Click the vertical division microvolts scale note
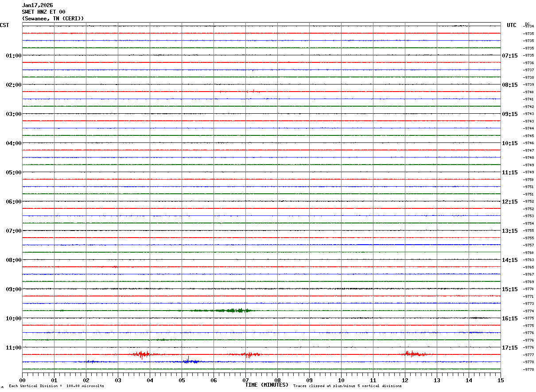536x392 pixels. coord(56,386)
